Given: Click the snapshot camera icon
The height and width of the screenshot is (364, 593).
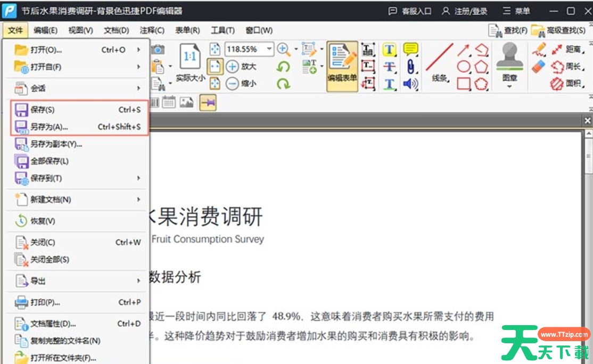Looking at the screenshot, I should click(158, 50).
